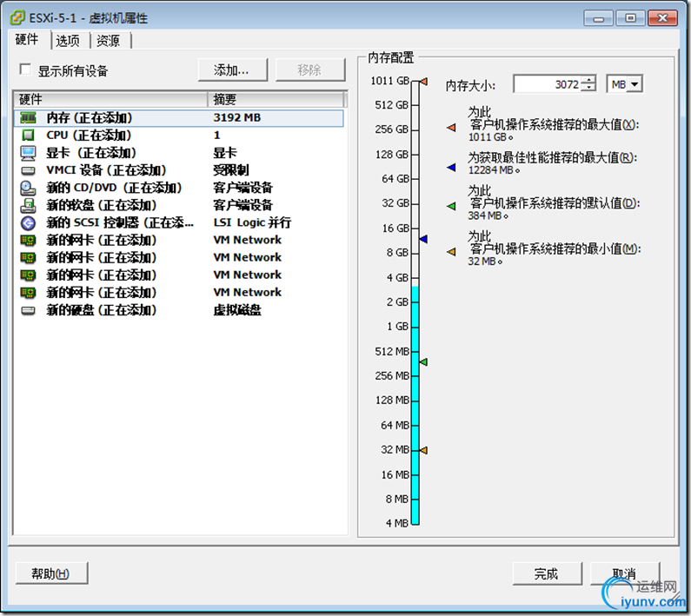Click the 16 GB scale label on memory slider
Image resolution: width=691 pixels, height=616 pixels.
click(395, 229)
